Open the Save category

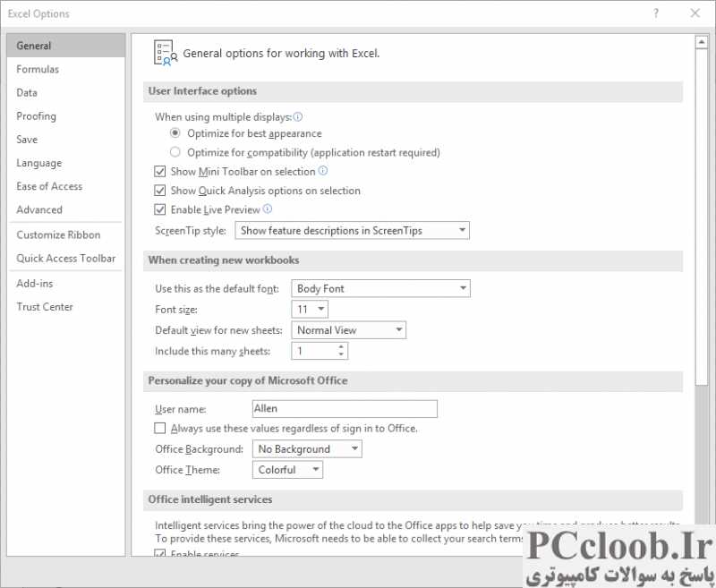click(66, 140)
